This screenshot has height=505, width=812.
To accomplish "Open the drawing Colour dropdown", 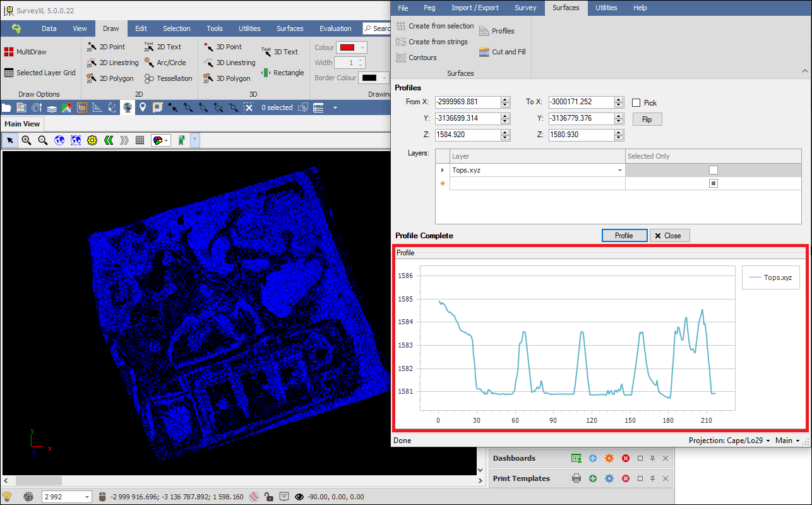I will tap(362, 47).
